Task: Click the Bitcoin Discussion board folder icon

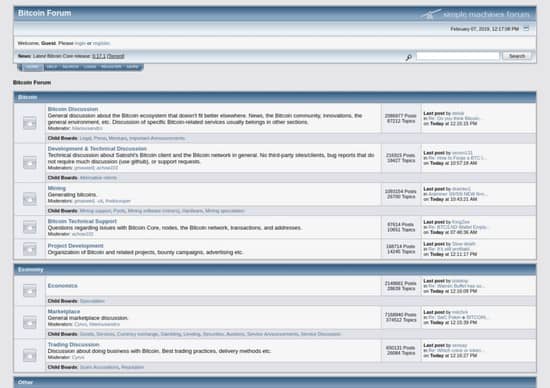Action: point(30,123)
